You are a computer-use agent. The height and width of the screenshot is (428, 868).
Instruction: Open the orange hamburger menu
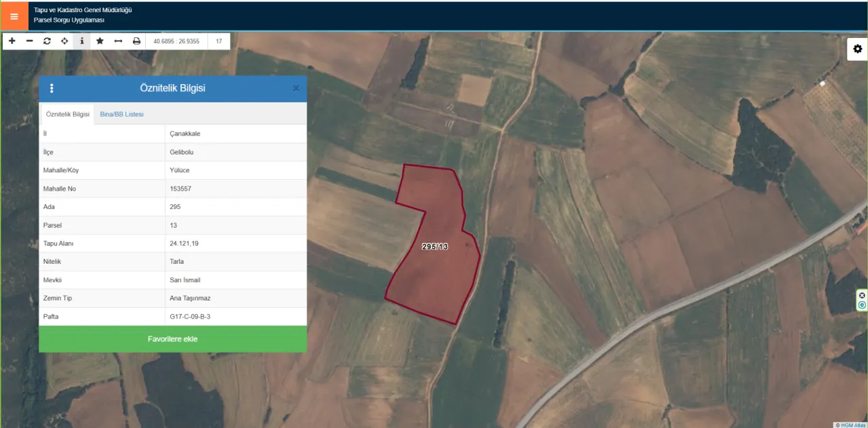click(14, 16)
